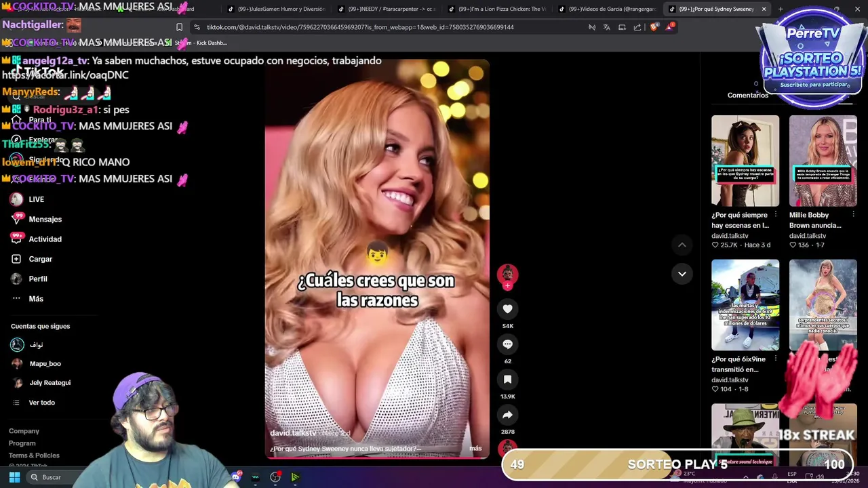Open david.talkstv username on the video caption
This screenshot has width=868, height=488.
click(x=293, y=433)
